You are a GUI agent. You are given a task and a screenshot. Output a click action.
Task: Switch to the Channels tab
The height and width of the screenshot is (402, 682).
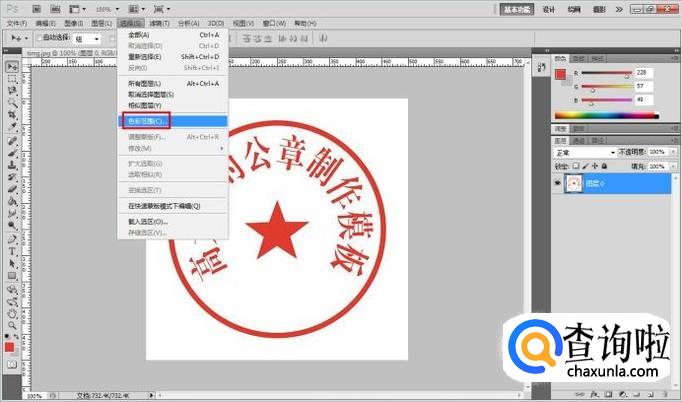click(579, 141)
